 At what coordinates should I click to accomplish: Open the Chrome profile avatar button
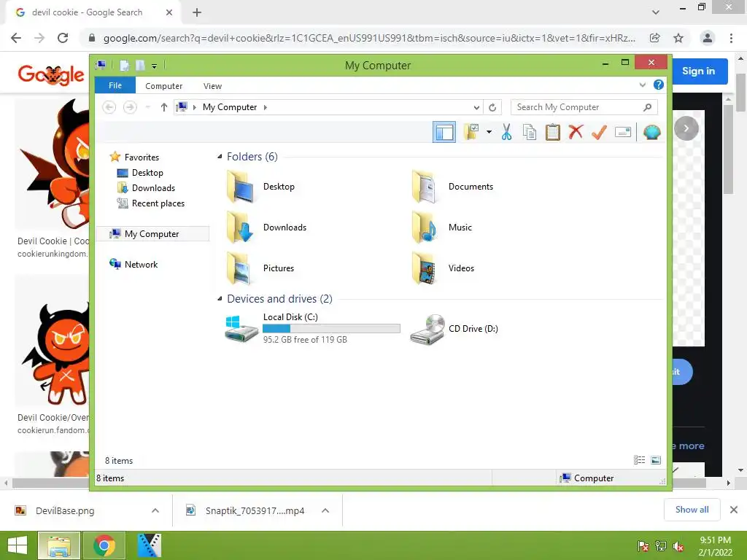[708, 38]
